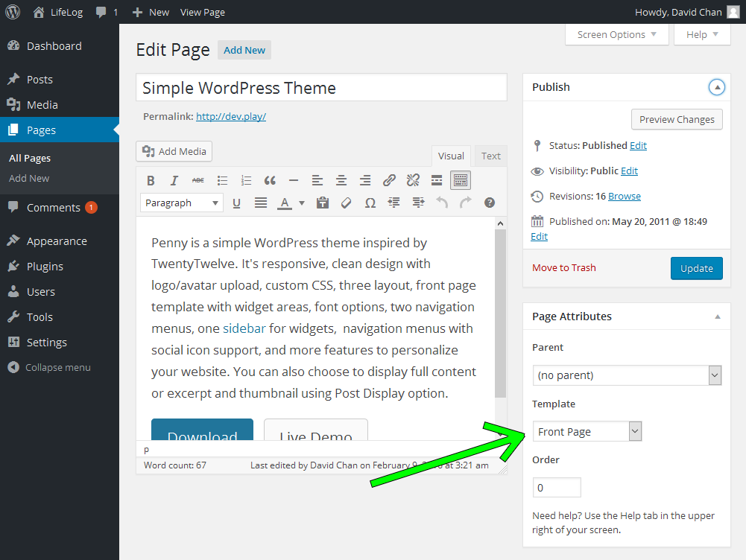The width and height of the screenshot is (746, 560).
Task: Click the Order input field
Action: (x=556, y=487)
